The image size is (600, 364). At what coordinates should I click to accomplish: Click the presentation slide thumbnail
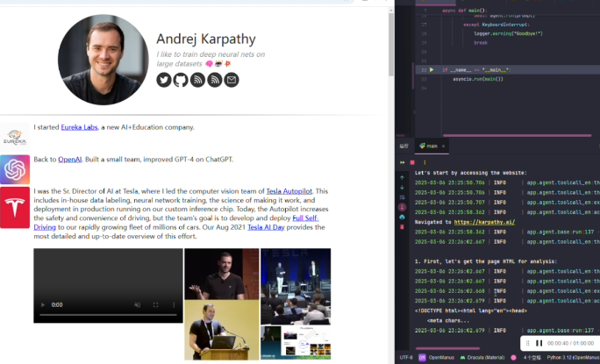296,343
